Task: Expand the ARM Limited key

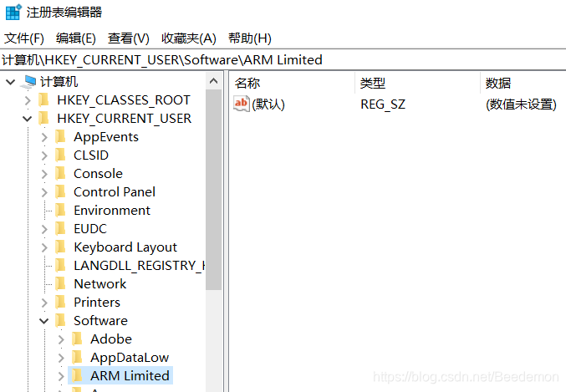Action: click(61, 376)
